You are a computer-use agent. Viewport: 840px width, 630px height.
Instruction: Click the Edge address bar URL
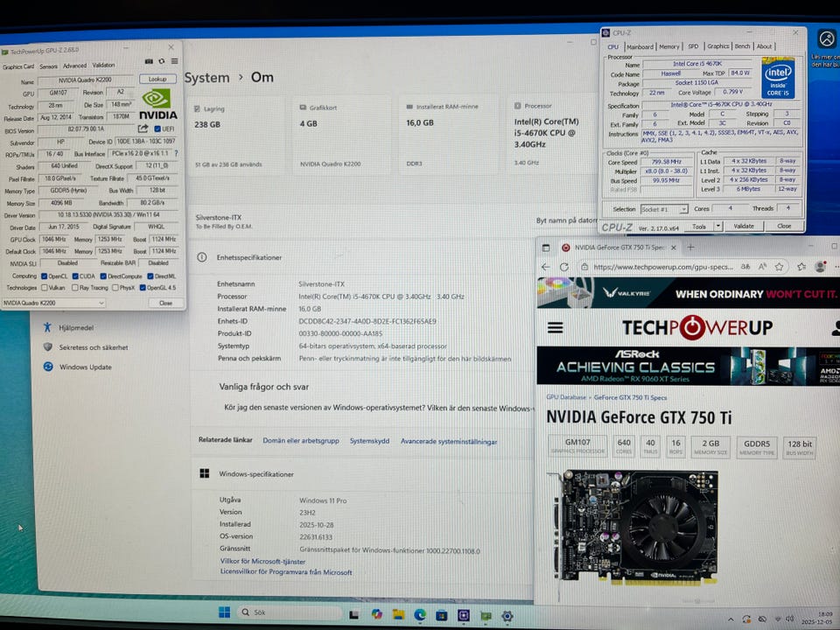coord(663,267)
